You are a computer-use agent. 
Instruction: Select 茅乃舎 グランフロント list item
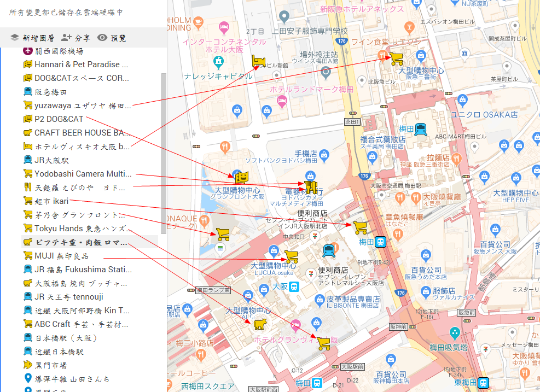[x=74, y=215]
